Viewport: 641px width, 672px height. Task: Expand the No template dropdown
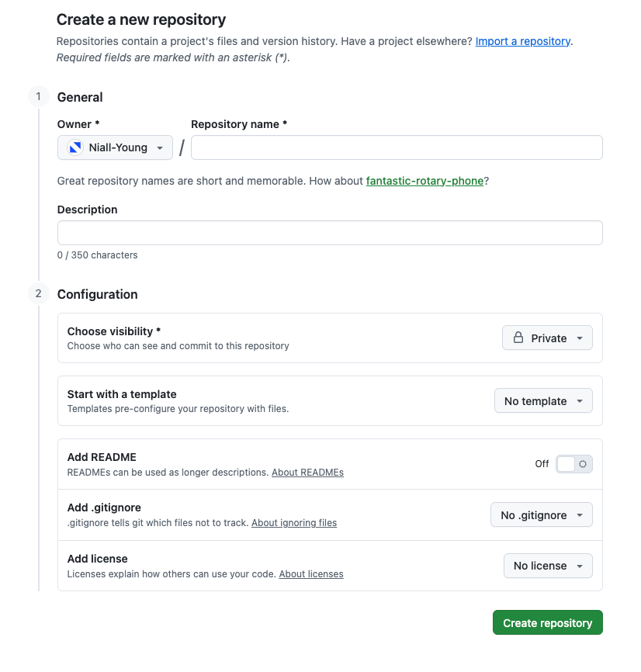pos(543,400)
